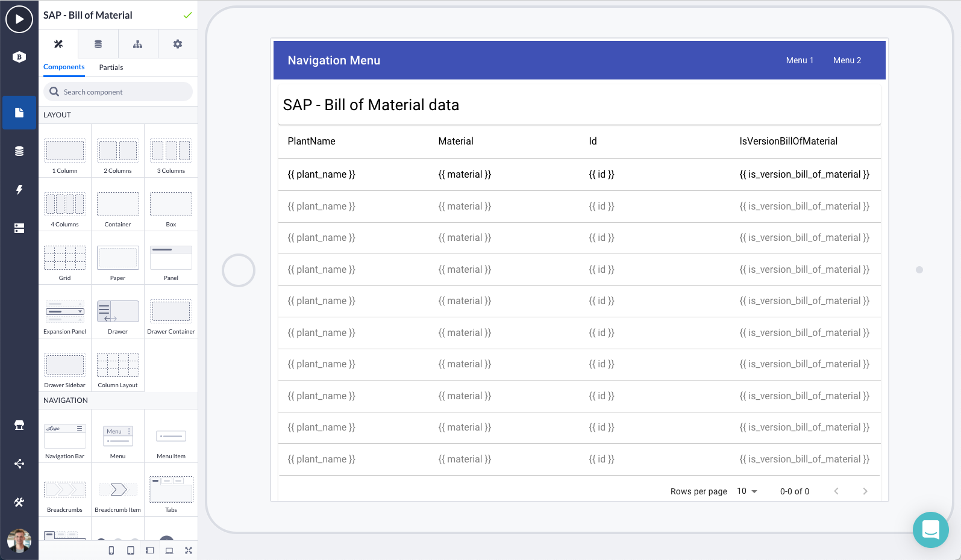Open the user profile avatar
This screenshot has width=961, height=560.
19,541
